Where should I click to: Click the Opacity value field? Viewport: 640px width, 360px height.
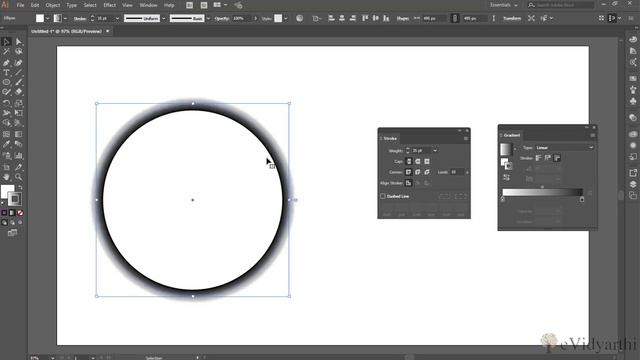[x=242, y=18]
